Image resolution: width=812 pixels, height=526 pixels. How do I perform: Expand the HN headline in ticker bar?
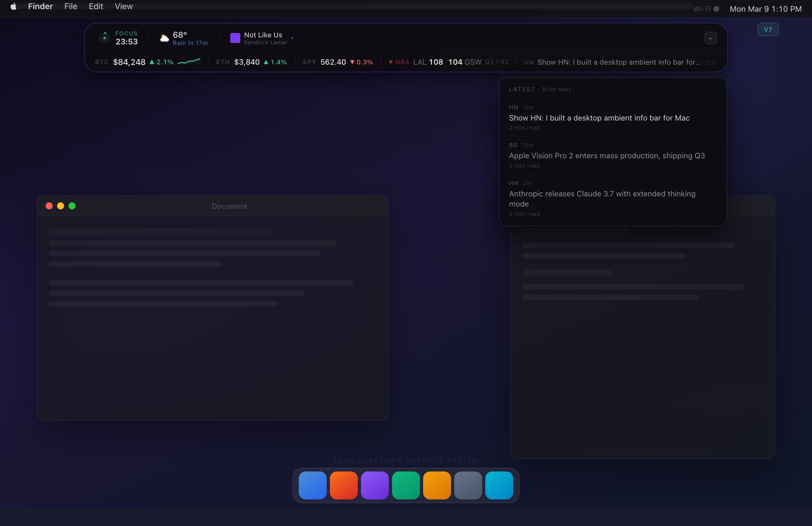pos(619,62)
